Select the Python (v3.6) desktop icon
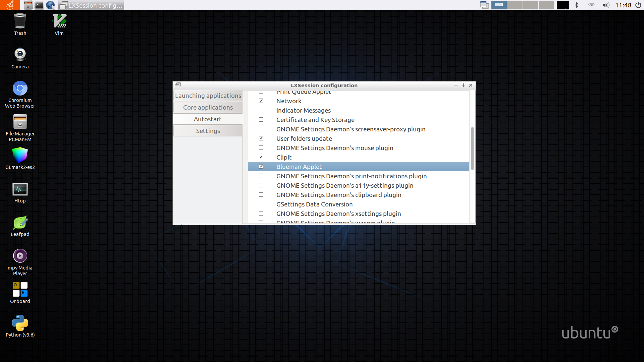Screen dimensions: 644x362 [20, 326]
